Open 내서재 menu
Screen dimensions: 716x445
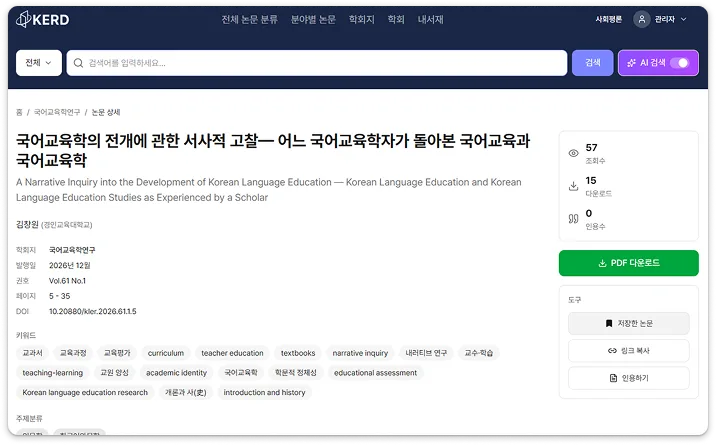click(431, 19)
